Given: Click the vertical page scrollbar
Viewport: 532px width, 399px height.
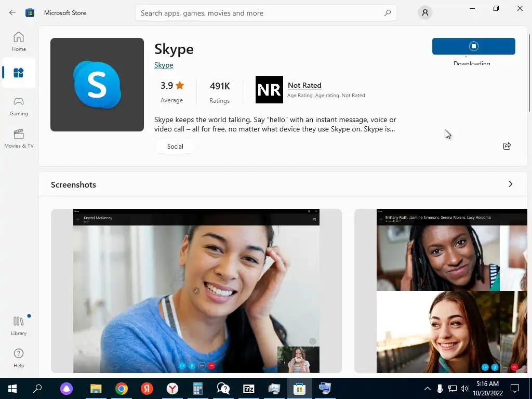Looking at the screenshot, I should point(529,73).
